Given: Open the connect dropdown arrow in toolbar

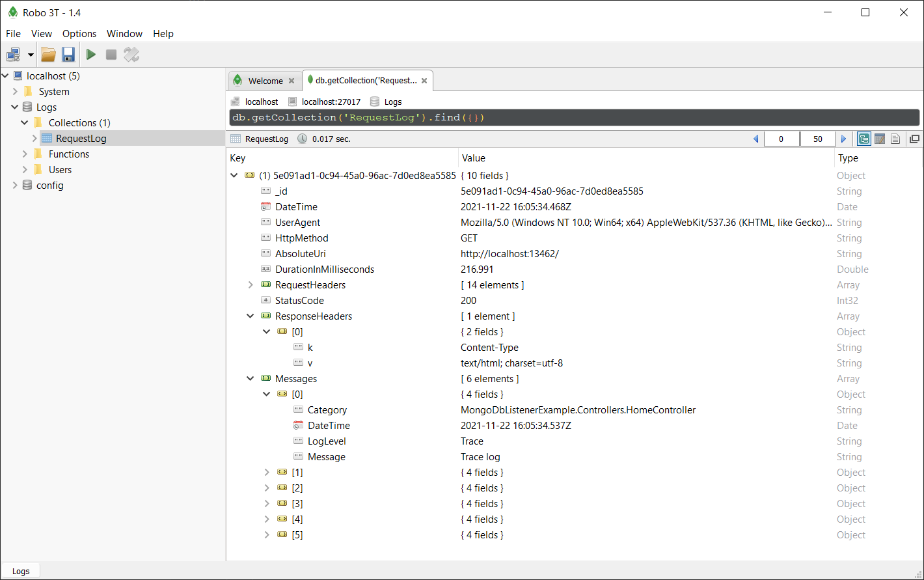Looking at the screenshot, I should tap(31, 55).
